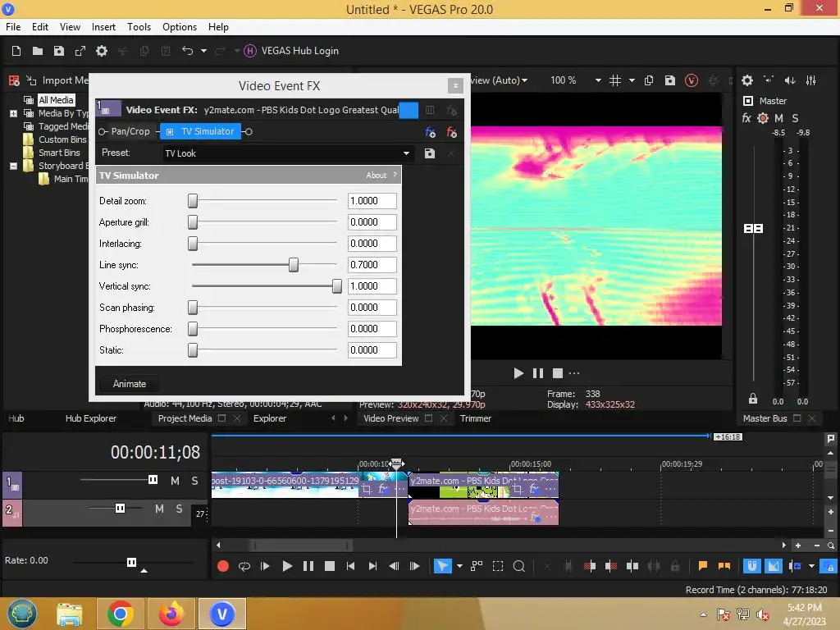Open the overlays grid dropdown arrow
The image size is (840, 630).
pyautogui.click(x=632, y=80)
